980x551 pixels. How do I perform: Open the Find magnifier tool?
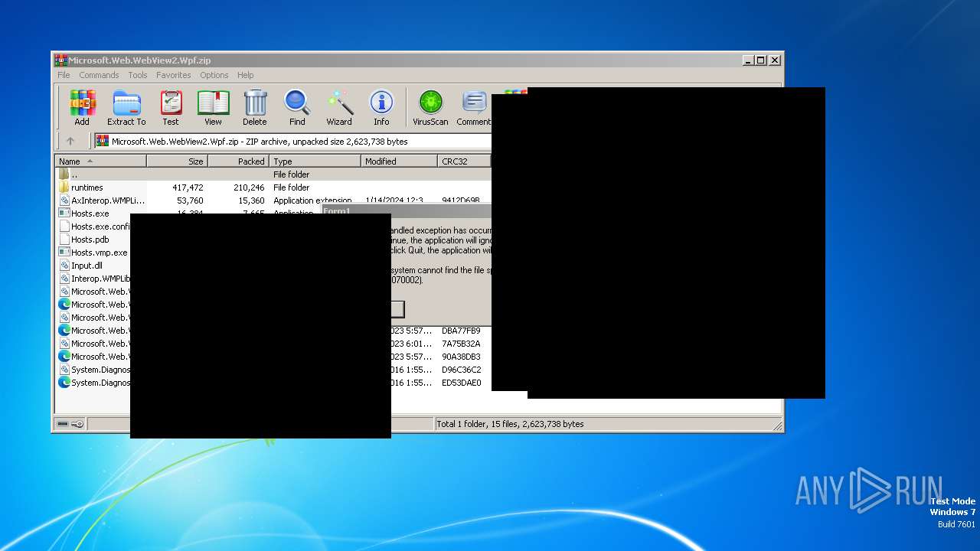pos(297,103)
